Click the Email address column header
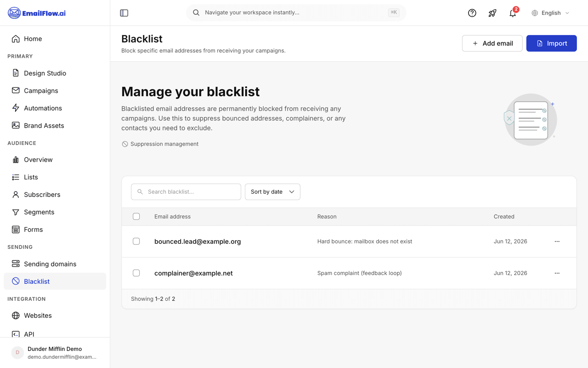Viewport: 588px width, 368px height. [172, 217]
